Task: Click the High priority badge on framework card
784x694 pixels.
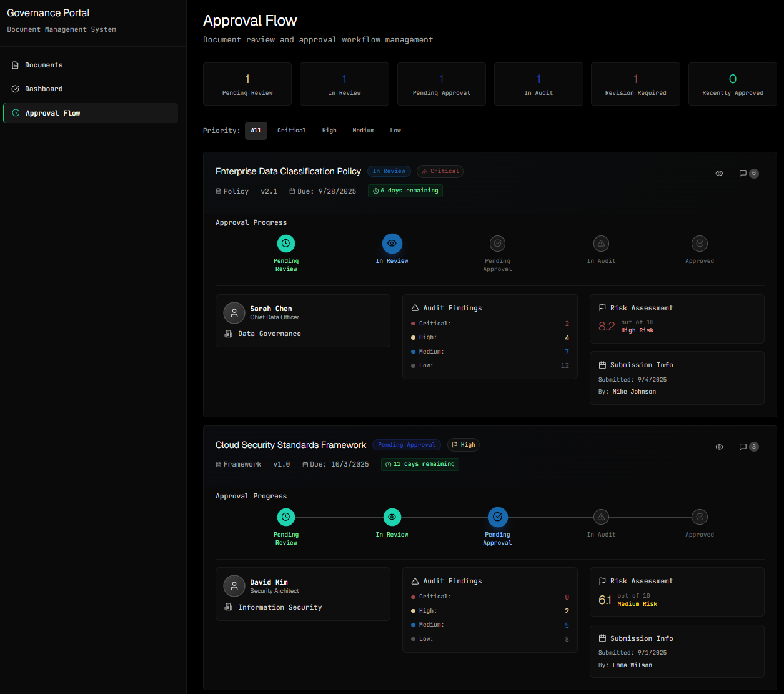Action: (463, 445)
